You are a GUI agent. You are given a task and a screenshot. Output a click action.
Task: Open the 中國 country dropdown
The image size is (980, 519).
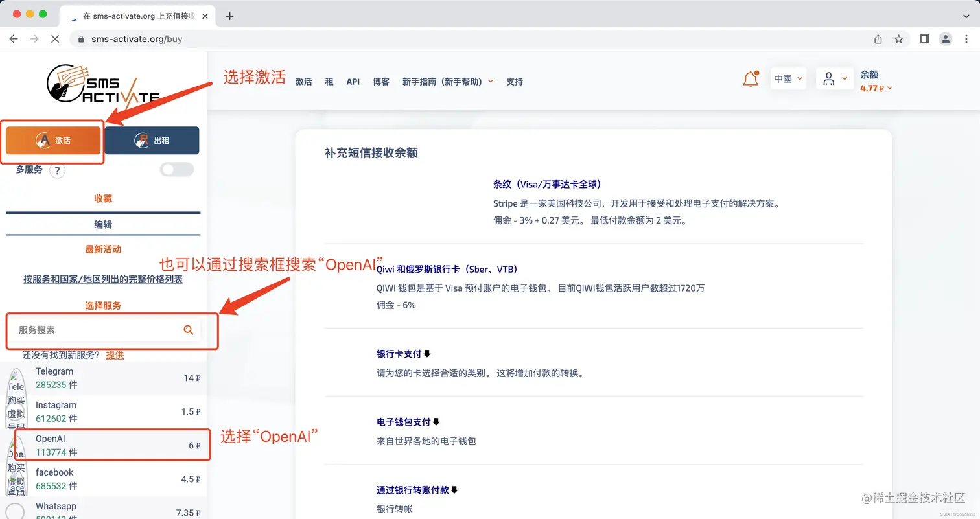[x=788, y=79]
